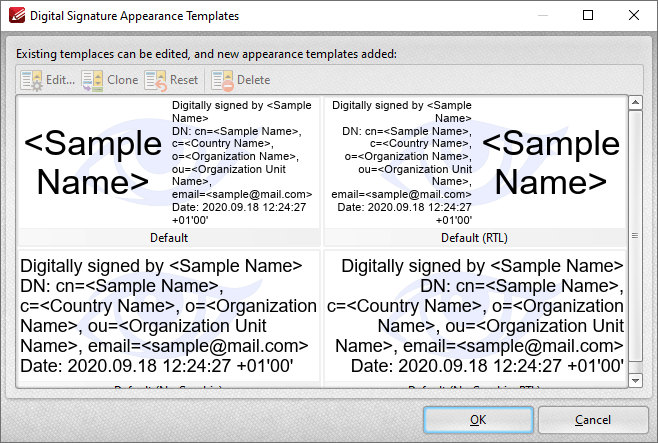Click the PDF editor app icon in title bar
658x443 pixels.
click(x=17, y=16)
